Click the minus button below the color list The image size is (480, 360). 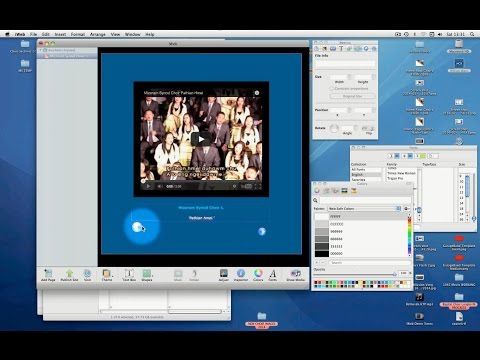pyautogui.click(x=323, y=263)
